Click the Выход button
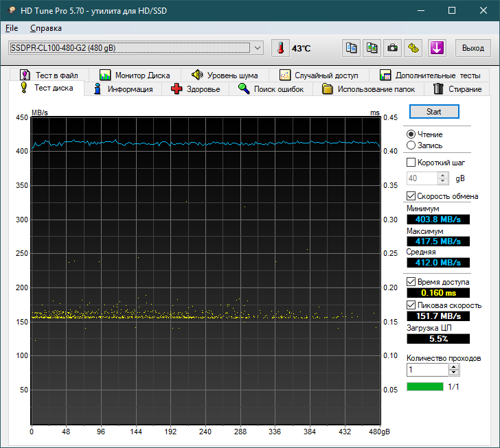Viewport: 500px width, 448px height. pyautogui.click(x=473, y=48)
